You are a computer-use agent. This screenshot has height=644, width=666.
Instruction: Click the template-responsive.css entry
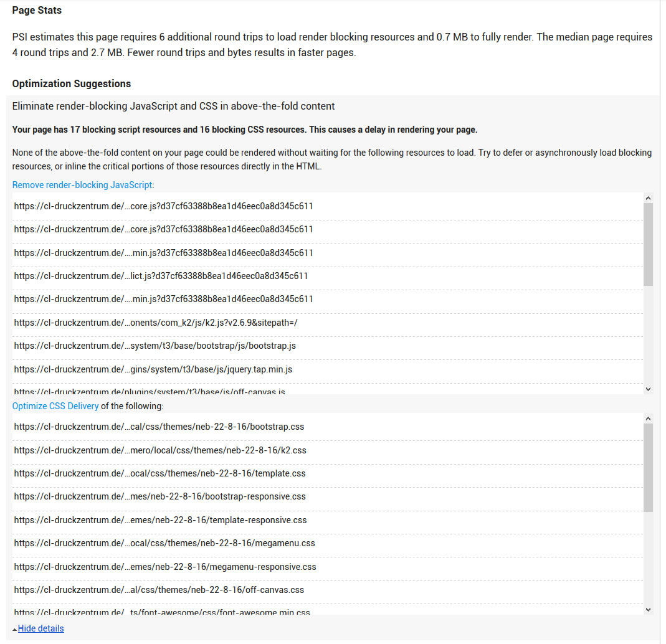pos(160,520)
